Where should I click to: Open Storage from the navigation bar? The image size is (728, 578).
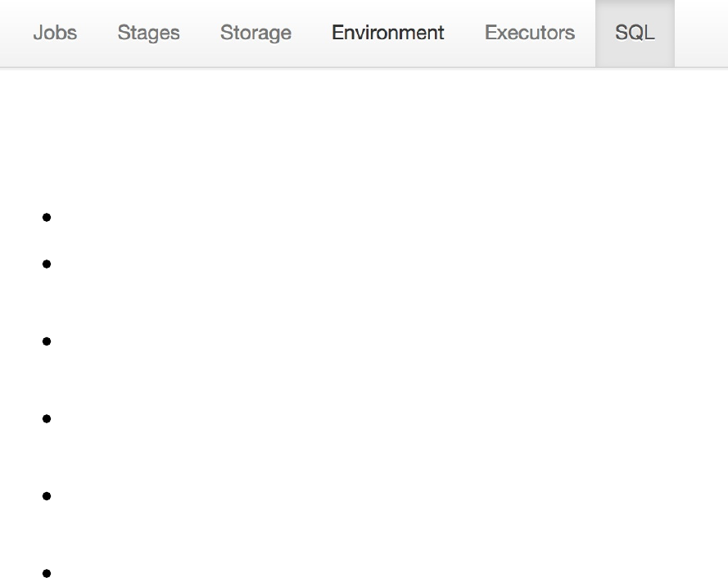pos(255,33)
